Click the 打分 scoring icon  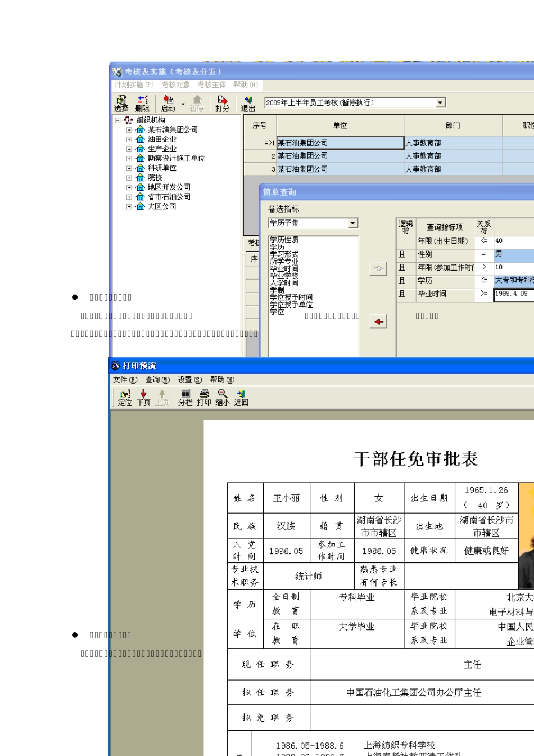223,103
